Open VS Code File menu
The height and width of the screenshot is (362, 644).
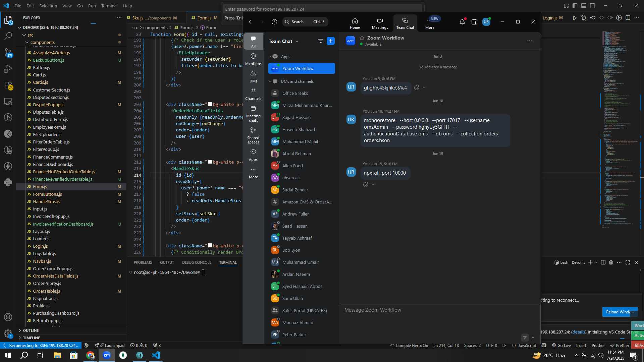tap(18, 6)
